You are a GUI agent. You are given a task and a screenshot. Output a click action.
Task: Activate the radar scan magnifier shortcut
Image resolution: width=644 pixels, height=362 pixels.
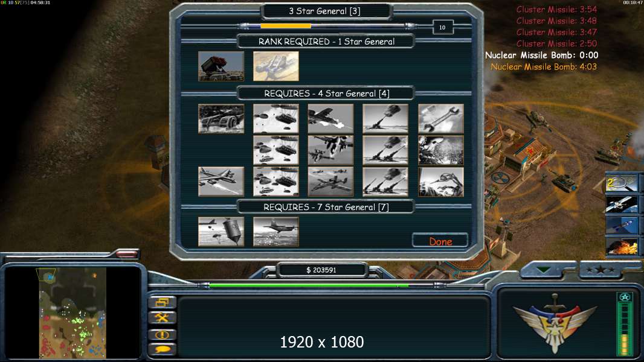[622, 183]
